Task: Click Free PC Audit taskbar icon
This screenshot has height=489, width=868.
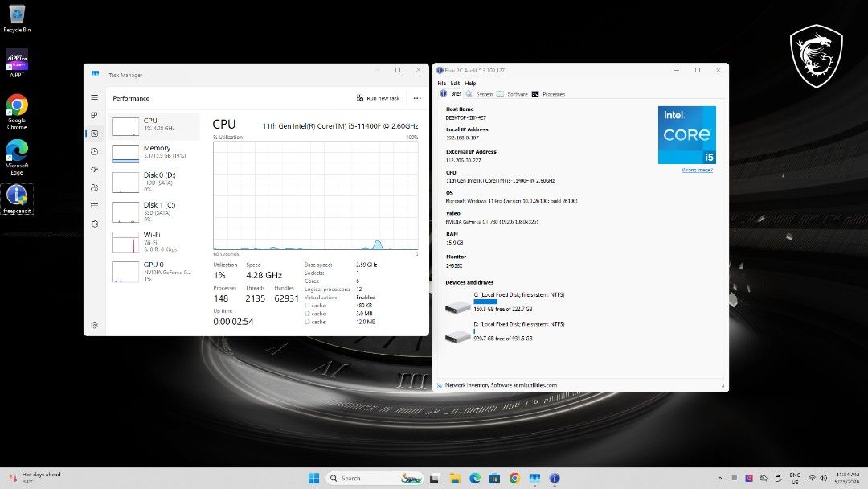Action: click(x=555, y=478)
